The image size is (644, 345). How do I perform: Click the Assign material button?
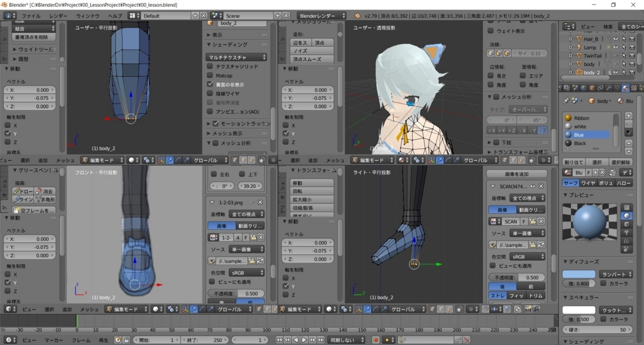click(x=574, y=162)
